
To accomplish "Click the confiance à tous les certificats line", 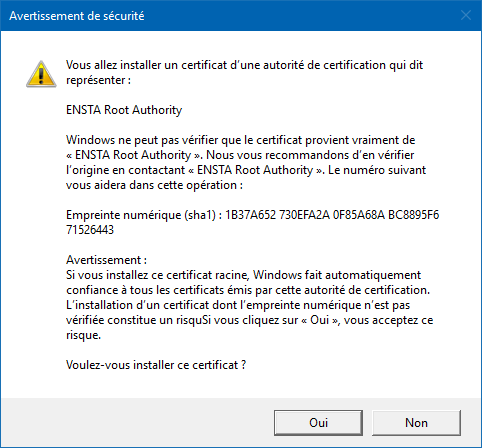I will [x=248, y=290].
